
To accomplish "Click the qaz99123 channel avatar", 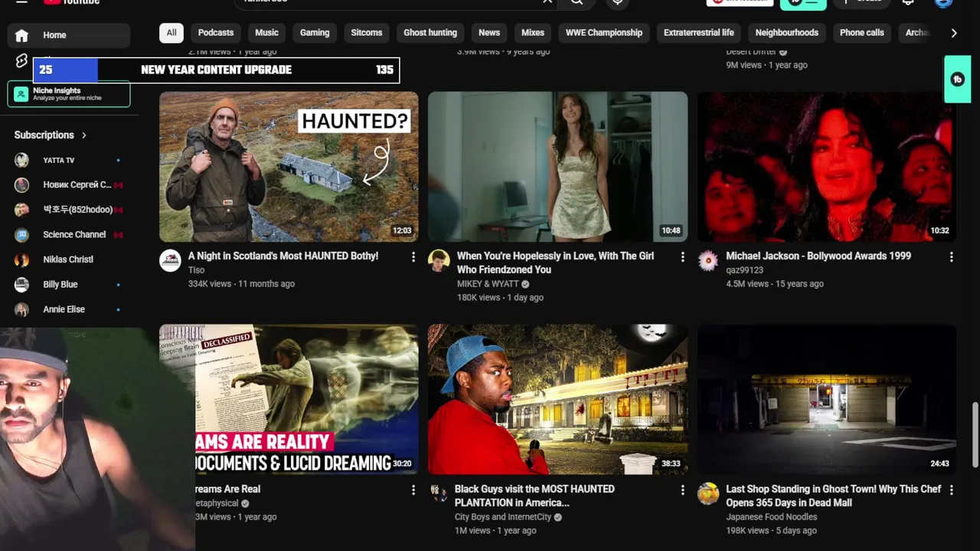I will click(708, 260).
